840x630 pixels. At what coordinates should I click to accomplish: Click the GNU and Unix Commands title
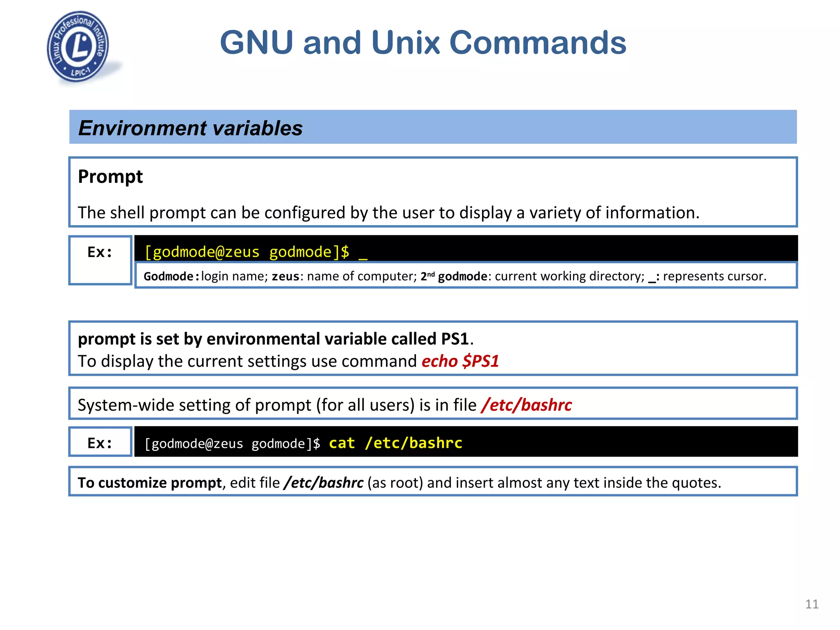(x=423, y=43)
